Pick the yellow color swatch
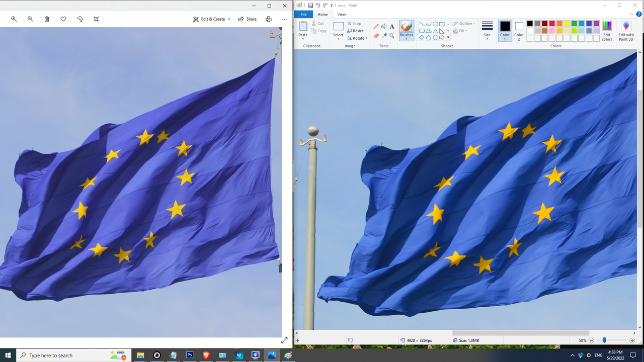644x362 pixels. click(x=567, y=24)
